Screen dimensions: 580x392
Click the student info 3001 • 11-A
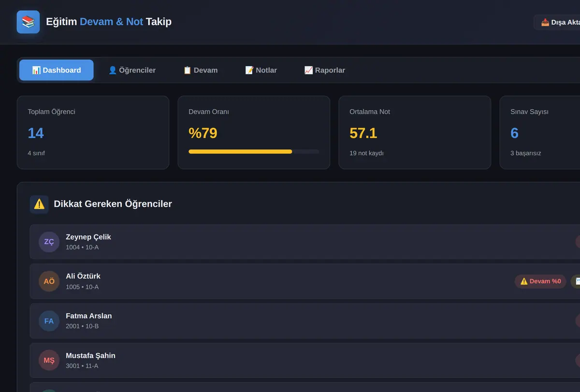82,366
